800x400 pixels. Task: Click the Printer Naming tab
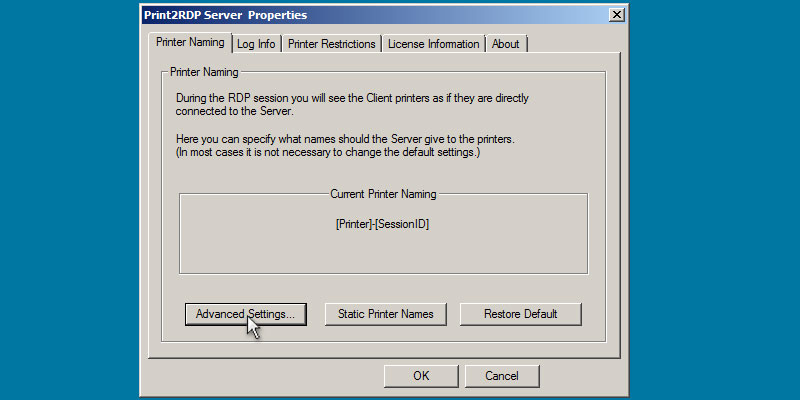click(190, 43)
